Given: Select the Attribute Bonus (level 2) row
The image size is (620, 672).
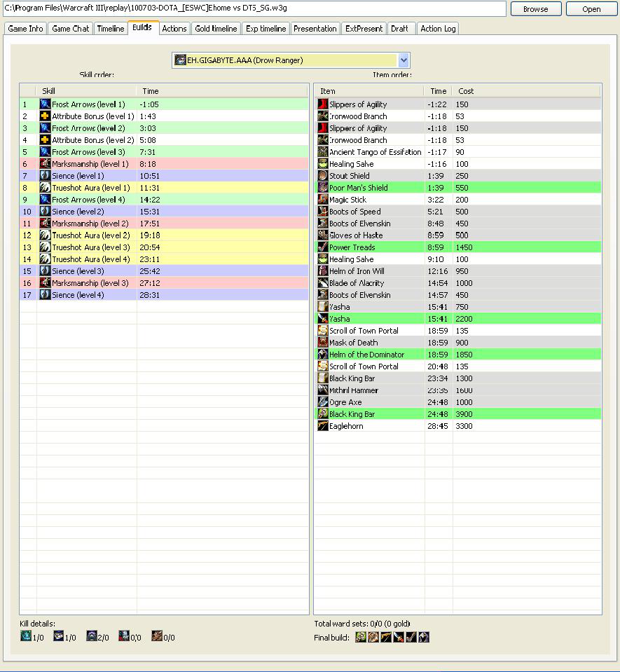Looking at the screenshot, I should click(x=164, y=140).
